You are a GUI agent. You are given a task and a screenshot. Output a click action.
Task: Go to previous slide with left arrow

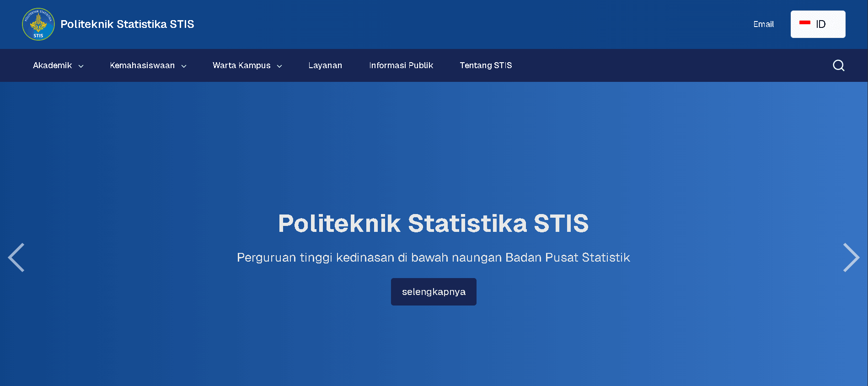16,257
